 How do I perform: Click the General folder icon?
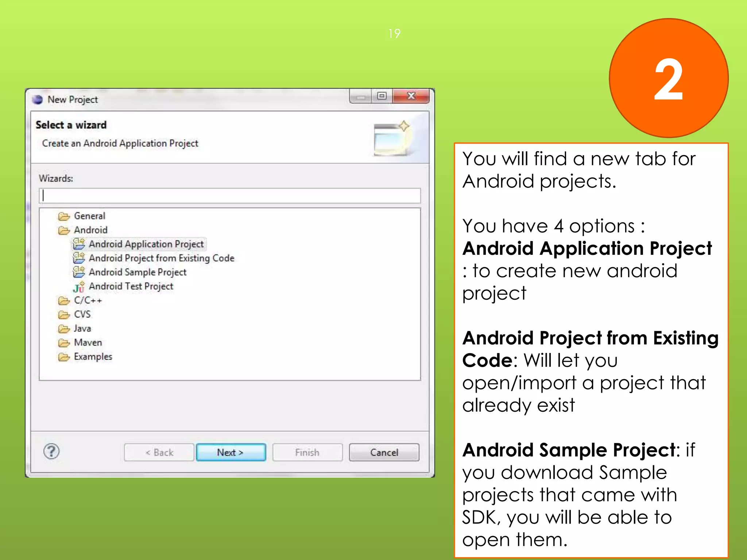click(x=64, y=217)
